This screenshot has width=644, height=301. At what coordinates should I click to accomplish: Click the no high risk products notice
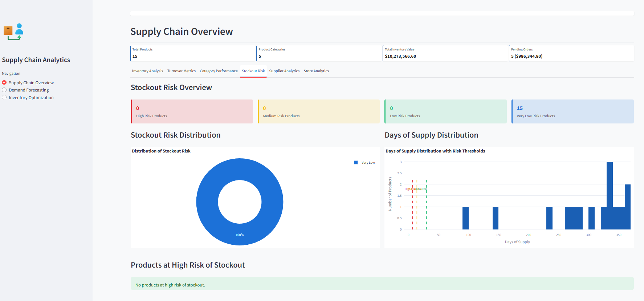382,284
